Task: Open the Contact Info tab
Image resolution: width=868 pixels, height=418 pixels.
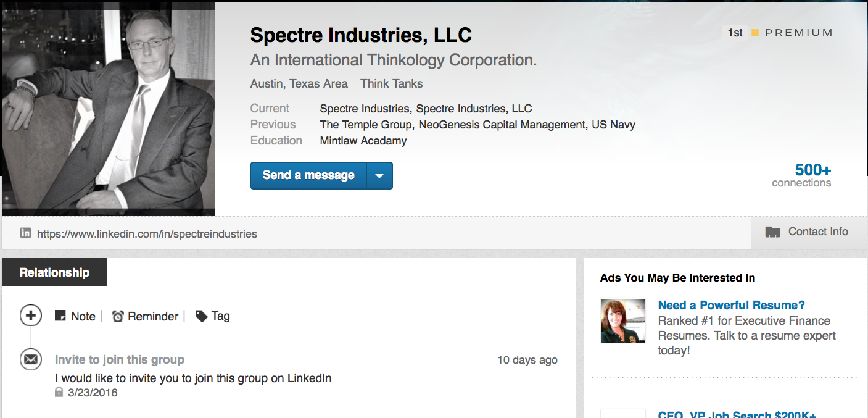Action: 809,232
